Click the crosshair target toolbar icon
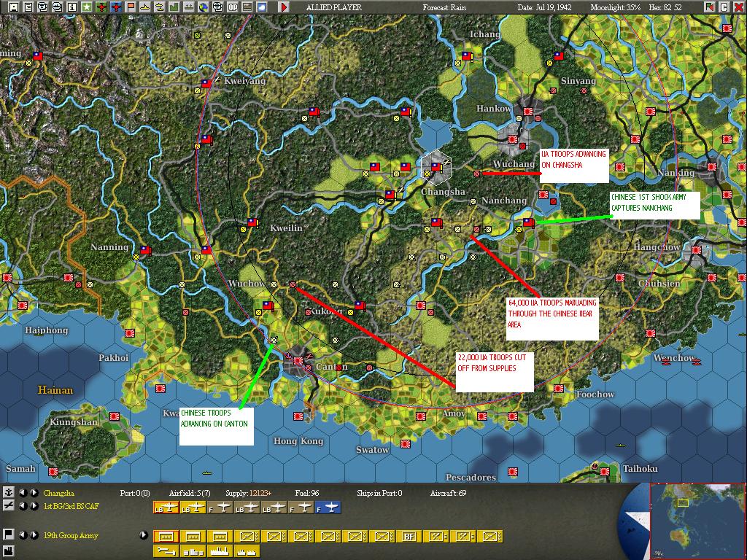The height and width of the screenshot is (560, 747). (x=217, y=7)
